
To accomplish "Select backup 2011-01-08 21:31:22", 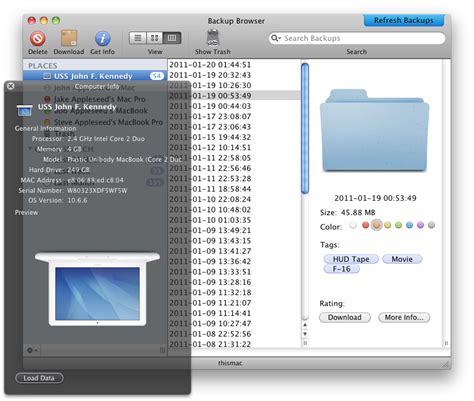I will pyautogui.click(x=210, y=344).
